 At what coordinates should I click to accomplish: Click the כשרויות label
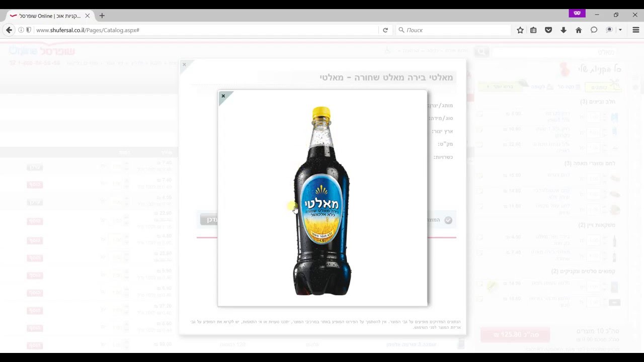(x=443, y=157)
